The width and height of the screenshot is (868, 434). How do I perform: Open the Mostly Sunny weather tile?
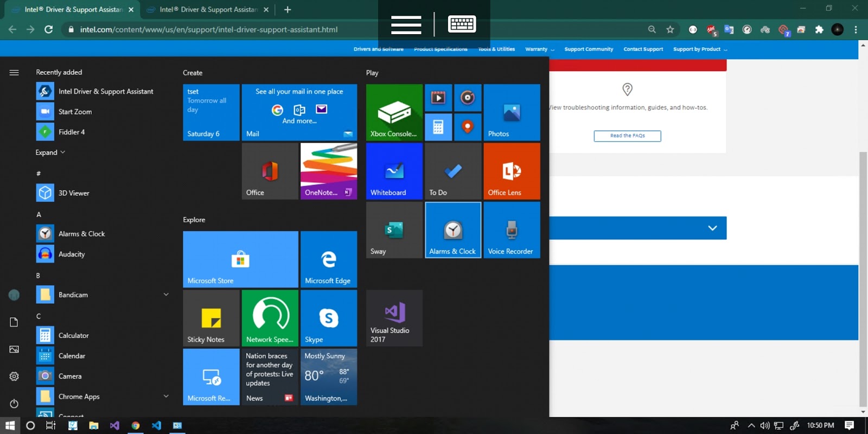coord(329,376)
